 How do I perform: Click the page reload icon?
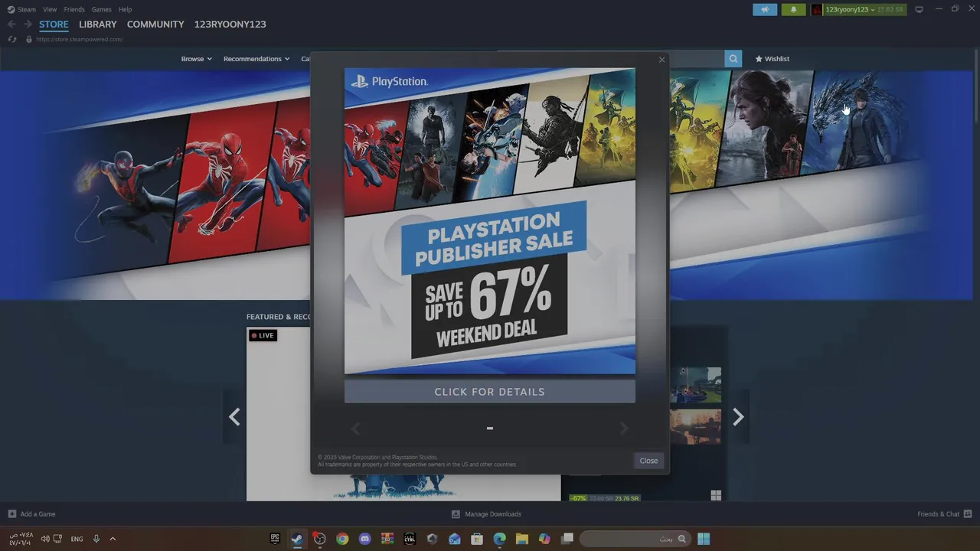tap(11, 39)
